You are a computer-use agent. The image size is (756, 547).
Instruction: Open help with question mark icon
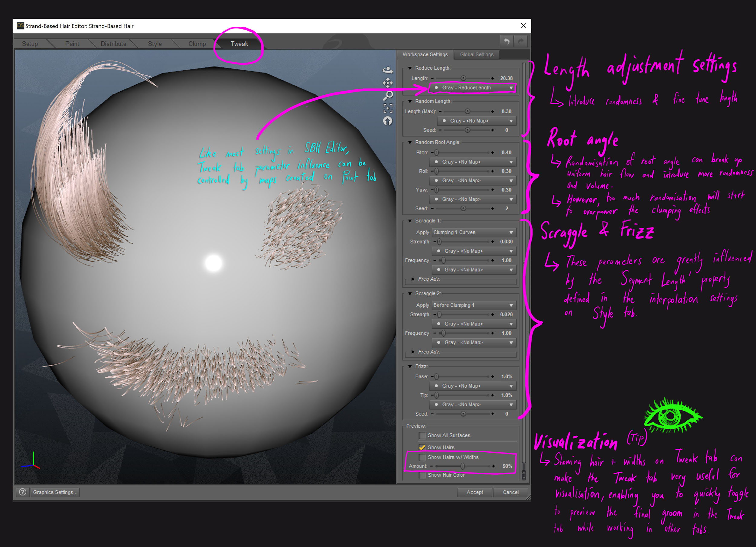click(23, 492)
